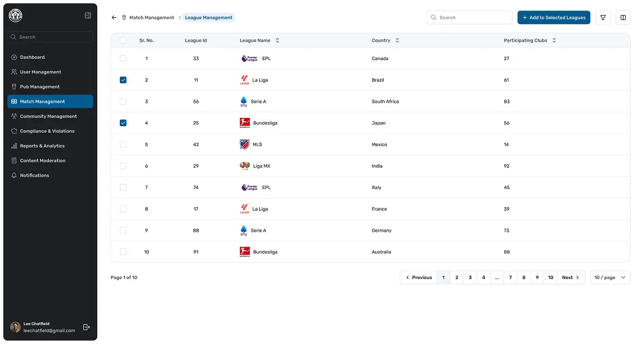This screenshot has height=344, width=644.
Task: Click the back arrow in the breadcrumb
Action: click(x=114, y=18)
